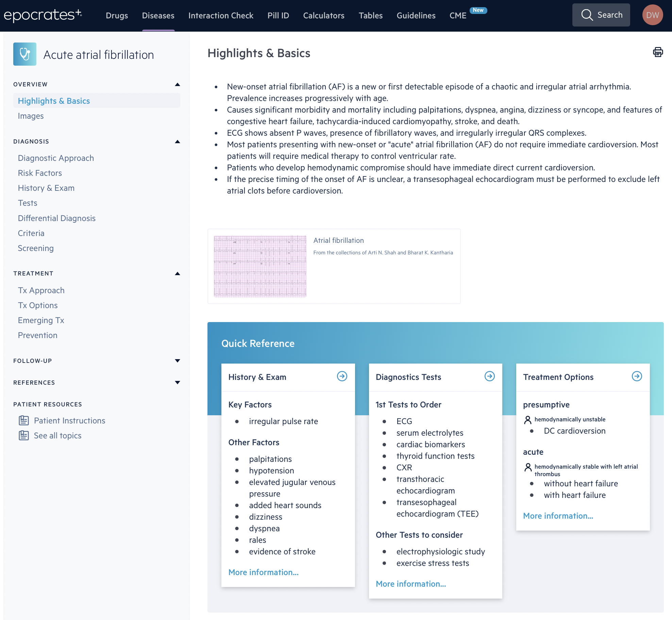The height and width of the screenshot is (620, 672).
Task: Collapse the Overview section
Action: [177, 84]
